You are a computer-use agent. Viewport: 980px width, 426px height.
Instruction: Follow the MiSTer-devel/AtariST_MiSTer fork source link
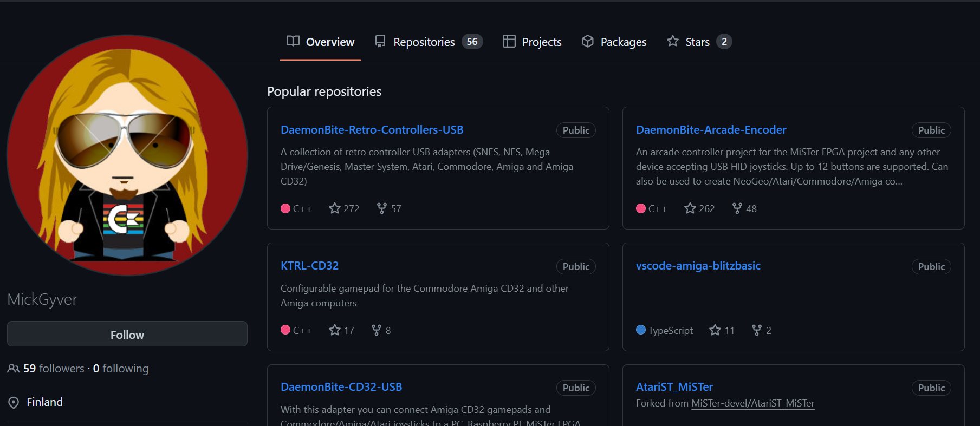point(752,403)
